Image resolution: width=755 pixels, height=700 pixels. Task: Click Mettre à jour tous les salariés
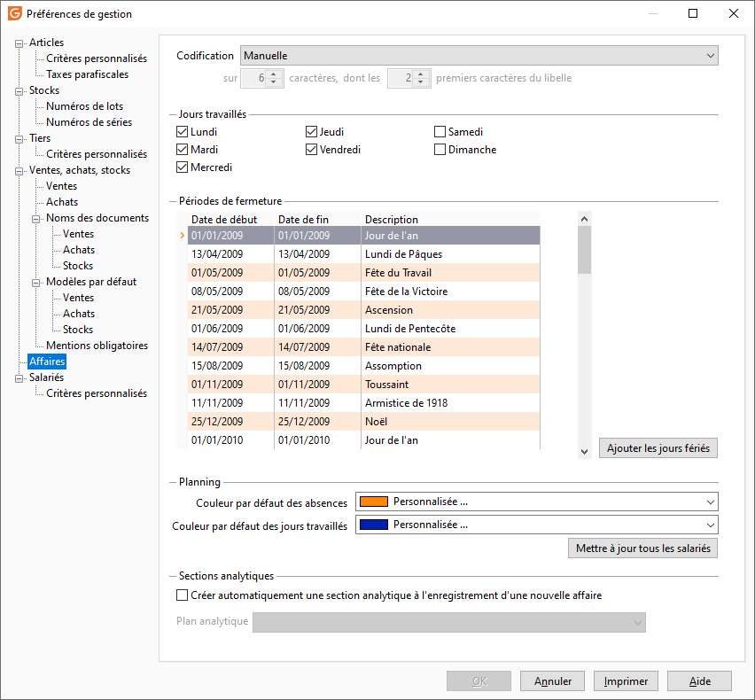click(642, 548)
